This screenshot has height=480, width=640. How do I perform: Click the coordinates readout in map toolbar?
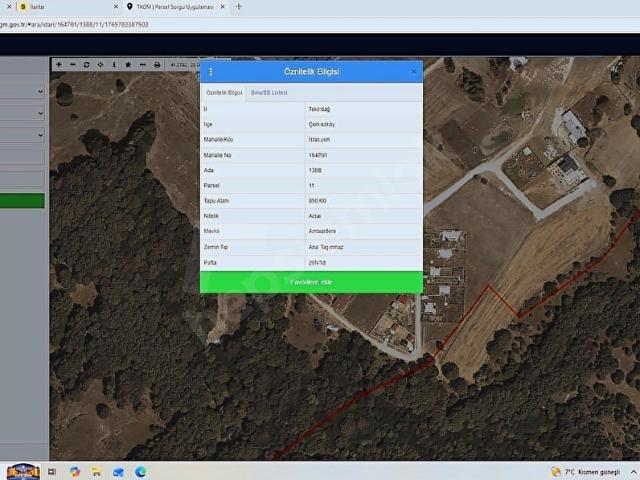point(185,65)
